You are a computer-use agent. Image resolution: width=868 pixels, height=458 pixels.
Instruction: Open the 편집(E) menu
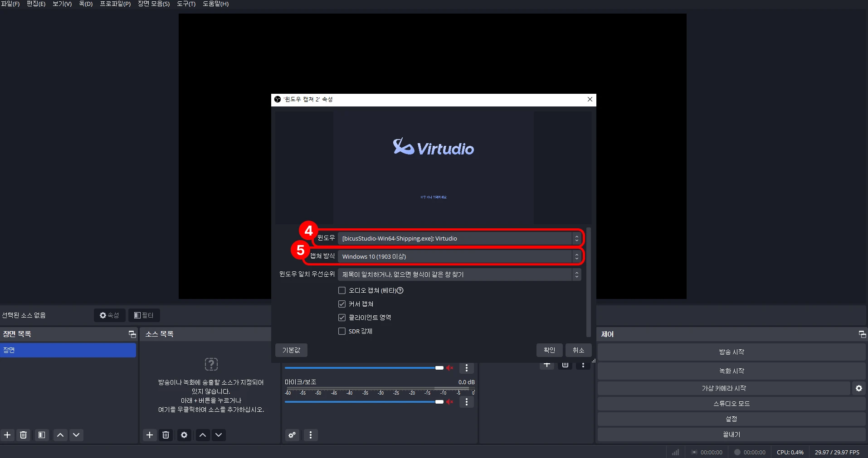coord(36,4)
